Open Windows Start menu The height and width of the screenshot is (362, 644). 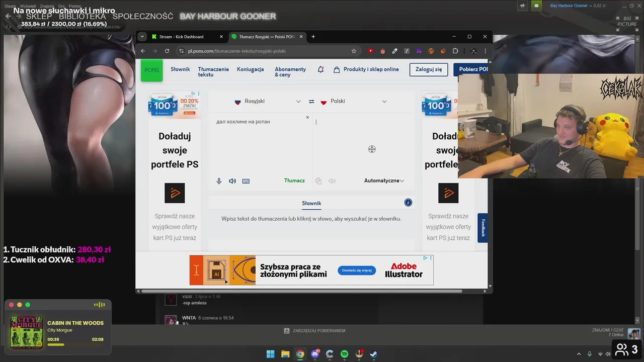coord(270,354)
